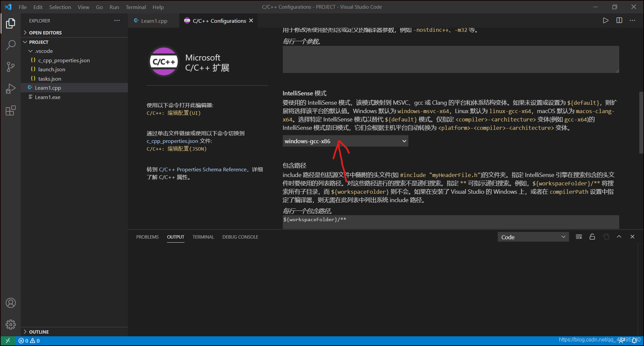
Task: Open the Run and Debug view
Action: [x=11, y=89]
